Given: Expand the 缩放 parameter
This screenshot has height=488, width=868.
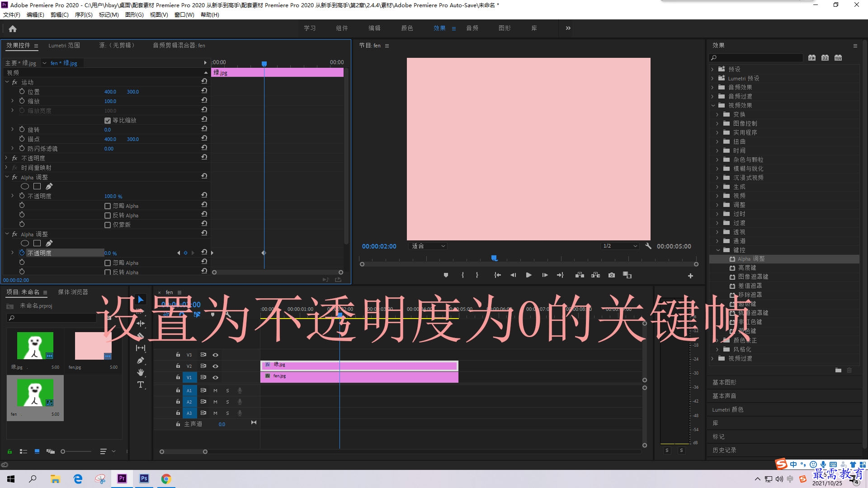Looking at the screenshot, I should 12,101.
